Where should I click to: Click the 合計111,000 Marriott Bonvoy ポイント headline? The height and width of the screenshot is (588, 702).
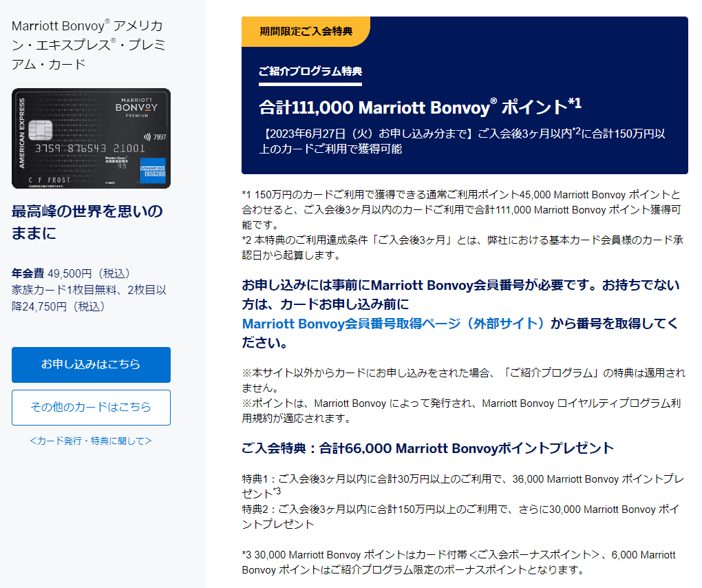click(420, 107)
